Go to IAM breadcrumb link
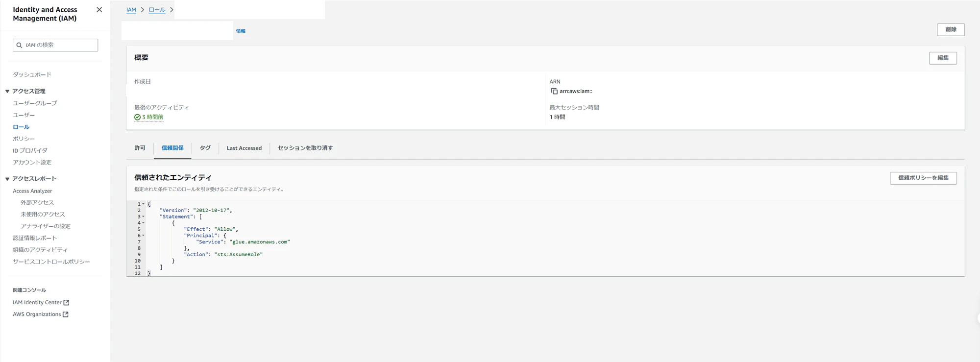Image resolution: width=980 pixels, height=362 pixels. [131, 10]
